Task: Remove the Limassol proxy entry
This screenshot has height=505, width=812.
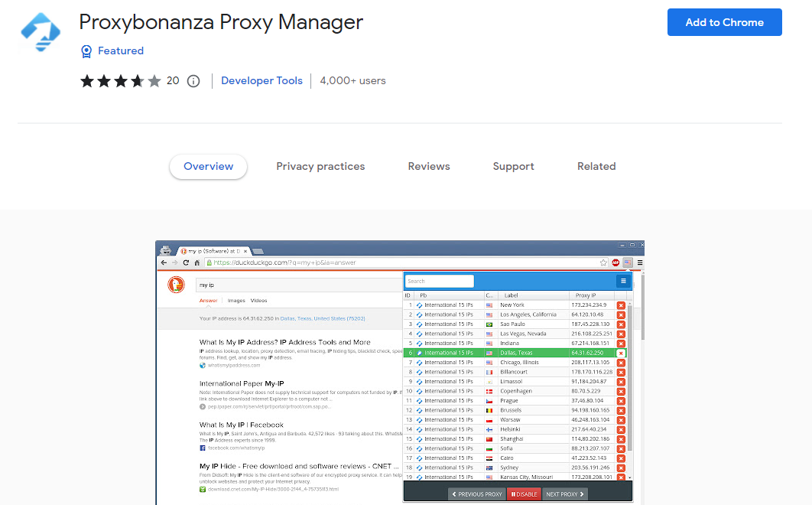Action: click(621, 382)
